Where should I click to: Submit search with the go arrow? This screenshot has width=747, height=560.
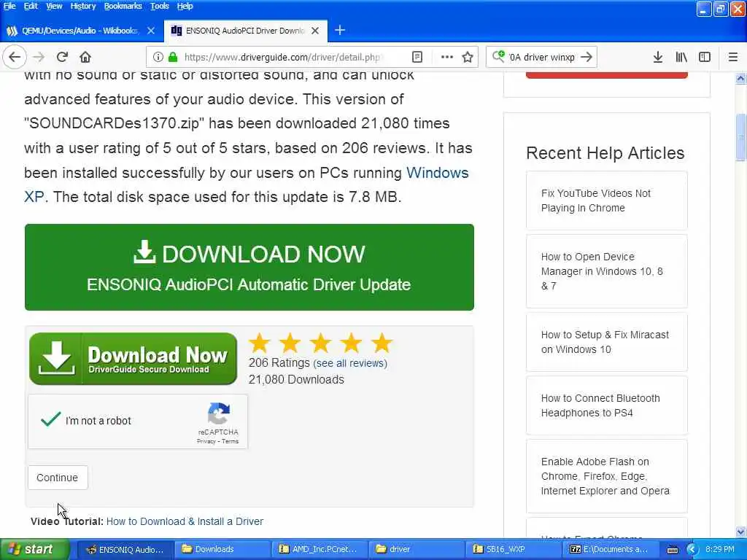[587, 57]
